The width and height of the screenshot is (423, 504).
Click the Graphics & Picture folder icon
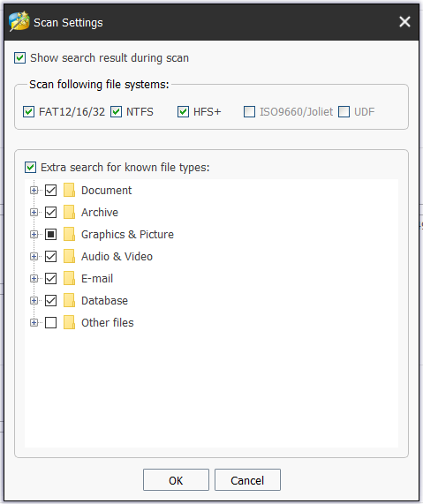point(69,234)
